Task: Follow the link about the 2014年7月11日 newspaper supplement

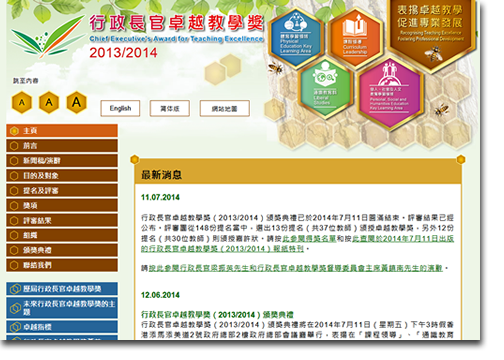Action: (297, 244)
